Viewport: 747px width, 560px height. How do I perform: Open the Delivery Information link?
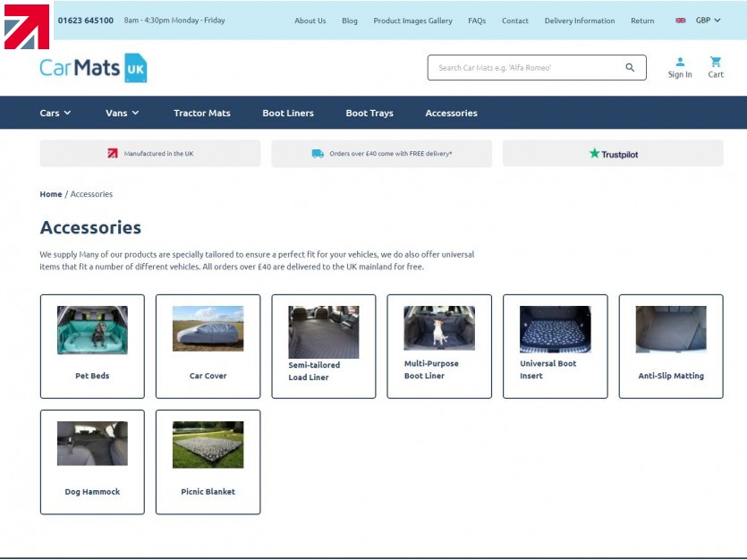[579, 21]
